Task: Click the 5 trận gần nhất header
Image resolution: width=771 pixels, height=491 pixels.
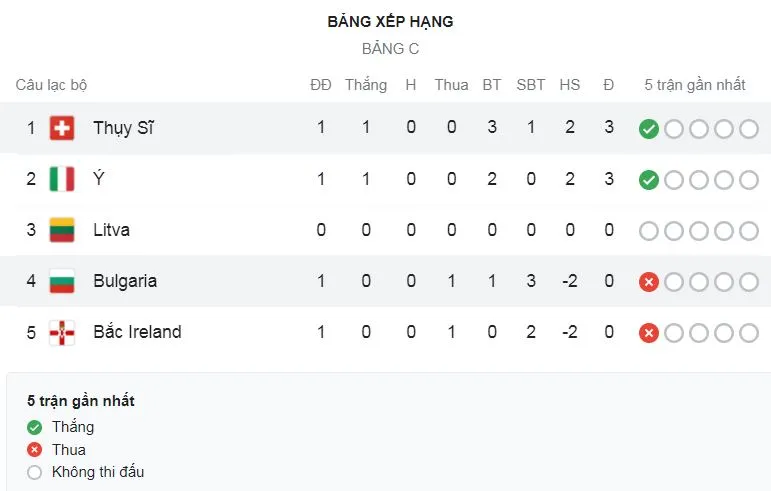Action: (695, 85)
